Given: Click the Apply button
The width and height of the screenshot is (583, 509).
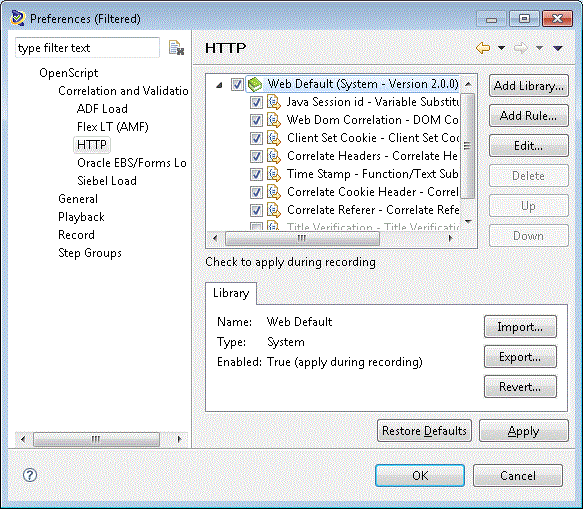Looking at the screenshot, I should [524, 431].
